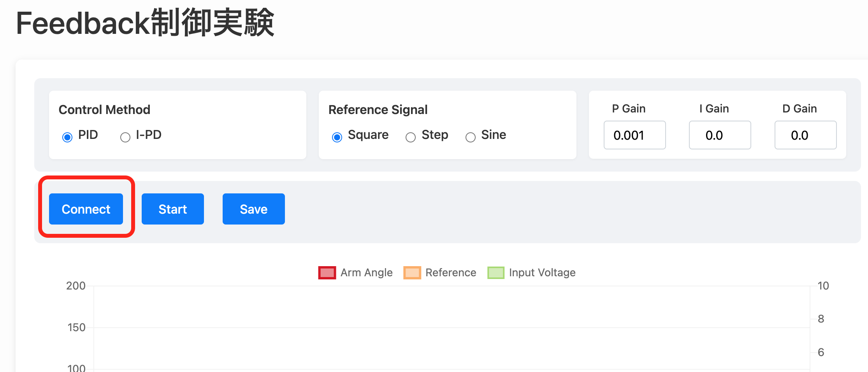Toggle Reference legend color box
Viewport: 868px width, 372px height.
pos(412,273)
